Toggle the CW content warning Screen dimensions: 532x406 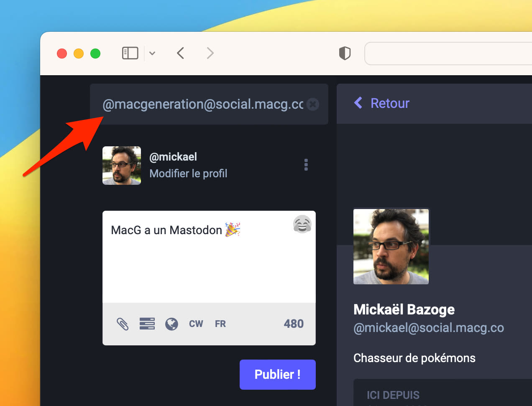click(x=196, y=324)
